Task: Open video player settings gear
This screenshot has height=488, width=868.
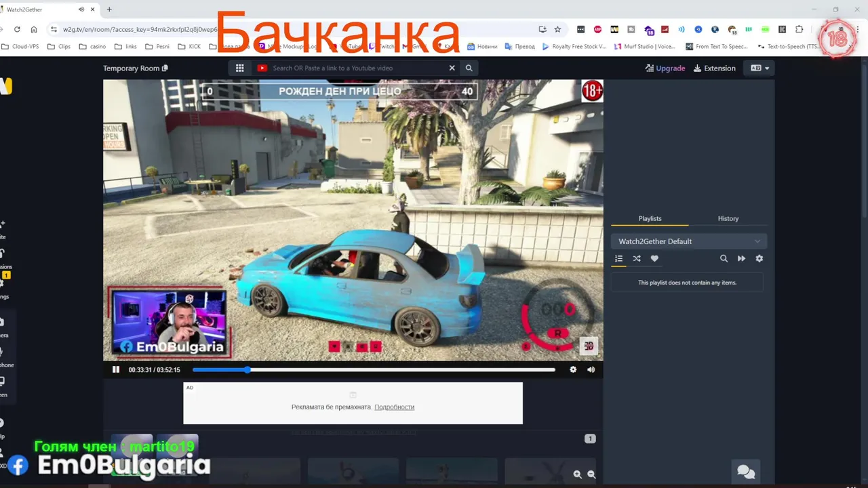Action: [573, 369]
